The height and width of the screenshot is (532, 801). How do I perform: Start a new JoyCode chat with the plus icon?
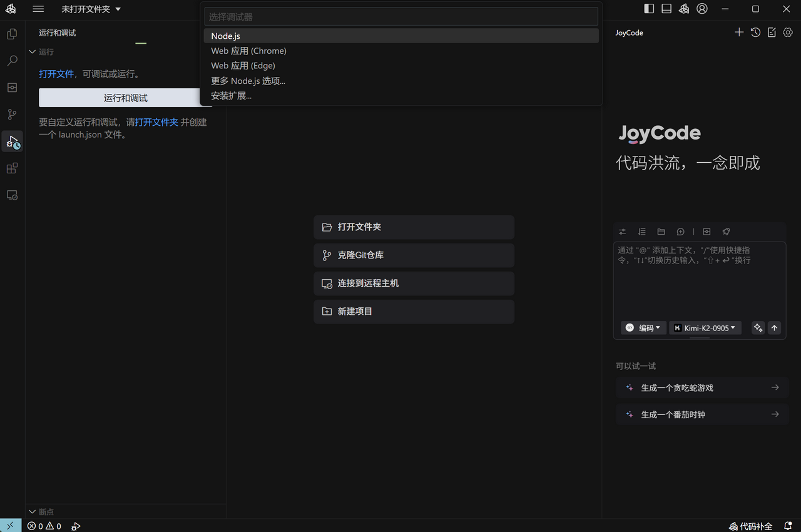click(739, 32)
